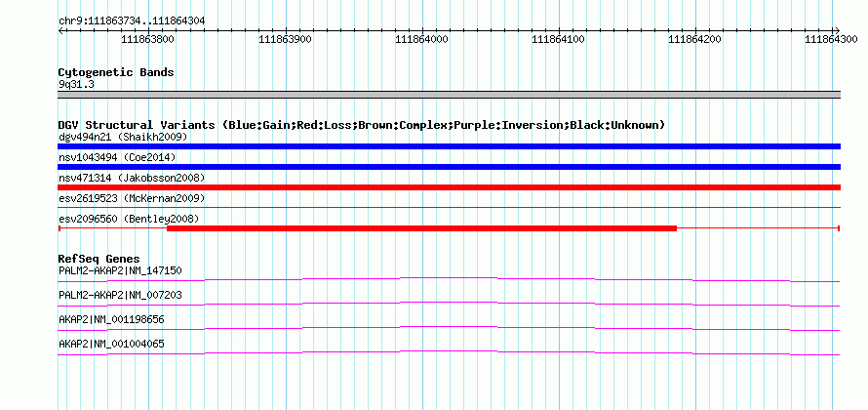Click the ruler's left arrowhead
This screenshot has width=868, height=410.
[x=60, y=30]
